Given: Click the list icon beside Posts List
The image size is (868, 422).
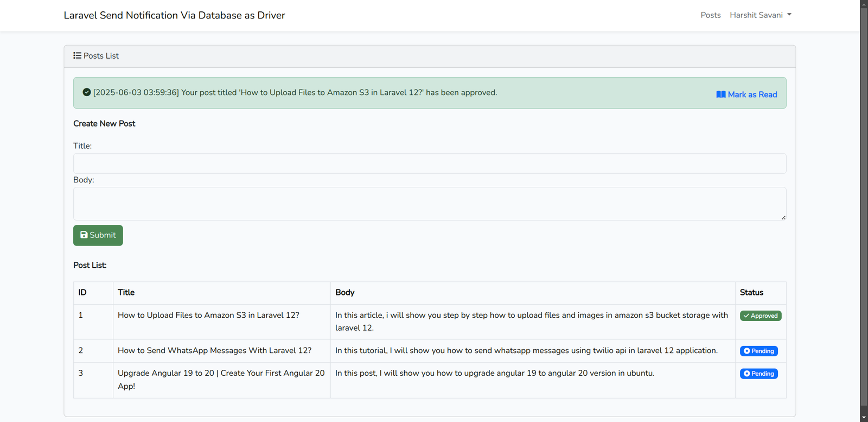Looking at the screenshot, I should [x=78, y=56].
